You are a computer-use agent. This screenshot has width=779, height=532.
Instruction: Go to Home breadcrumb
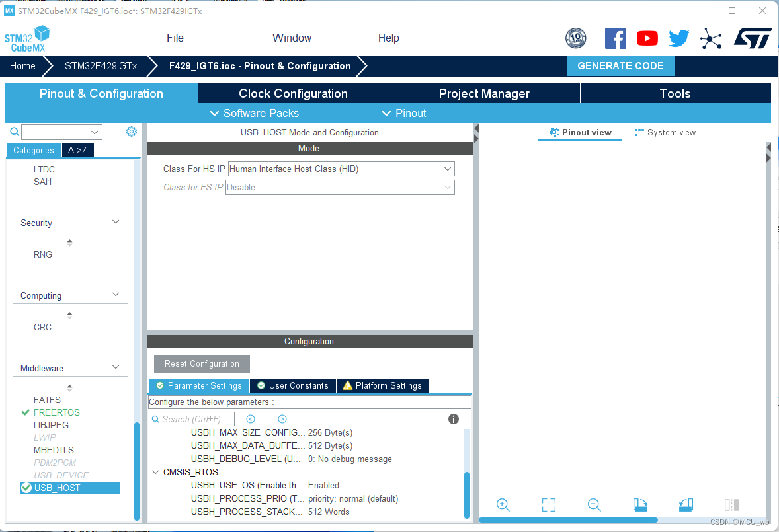click(x=23, y=66)
